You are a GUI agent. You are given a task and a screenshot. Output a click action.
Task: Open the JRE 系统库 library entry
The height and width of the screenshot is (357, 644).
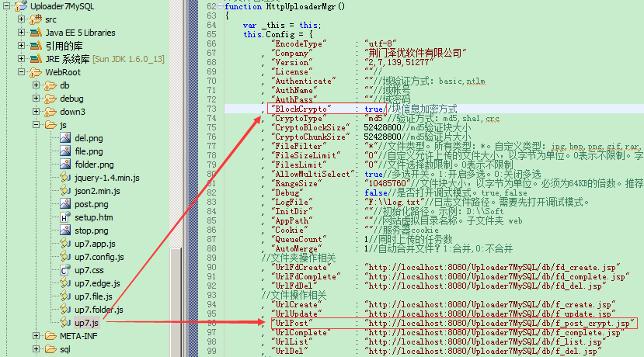click(68, 59)
